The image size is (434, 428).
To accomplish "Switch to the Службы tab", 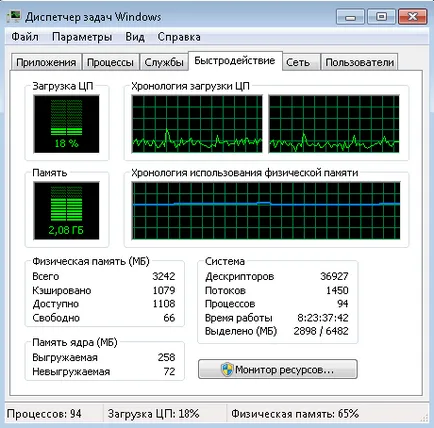I will 164,62.
